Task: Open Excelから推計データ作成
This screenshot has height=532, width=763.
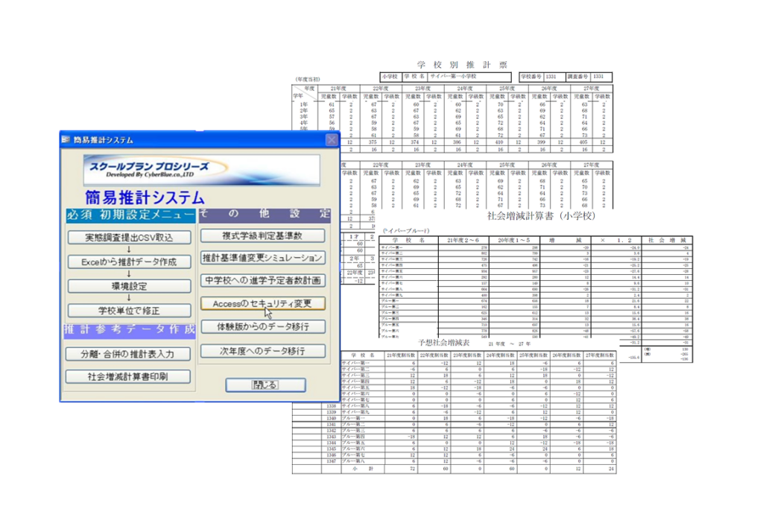Action: [x=129, y=262]
